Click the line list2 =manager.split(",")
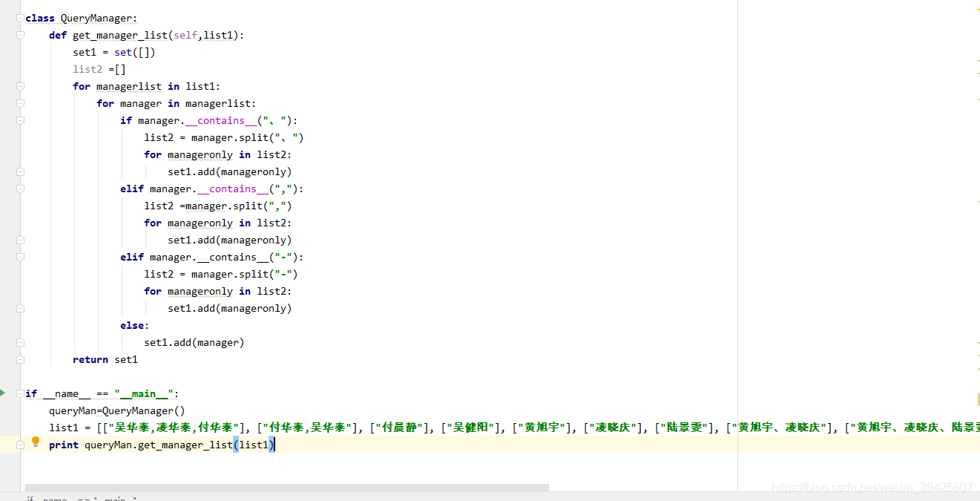Image resolution: width=980 pixels, height=501 pixels. click(x=218, y=206)
